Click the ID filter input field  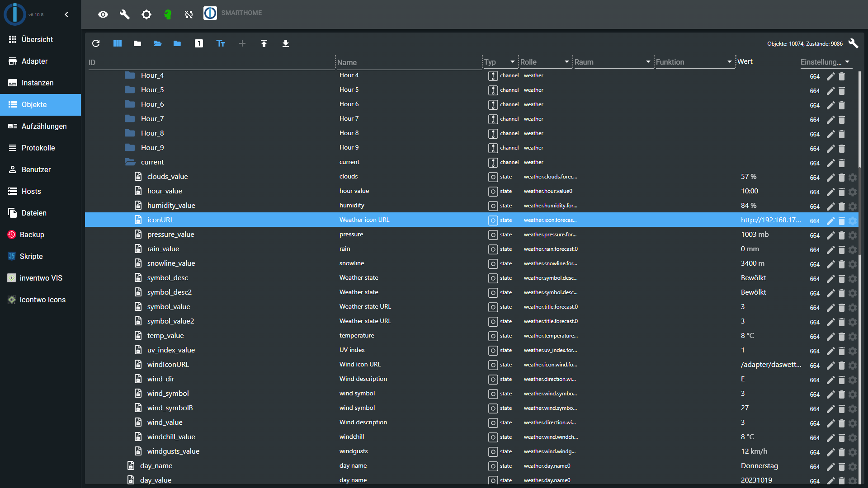coord(210,62)
